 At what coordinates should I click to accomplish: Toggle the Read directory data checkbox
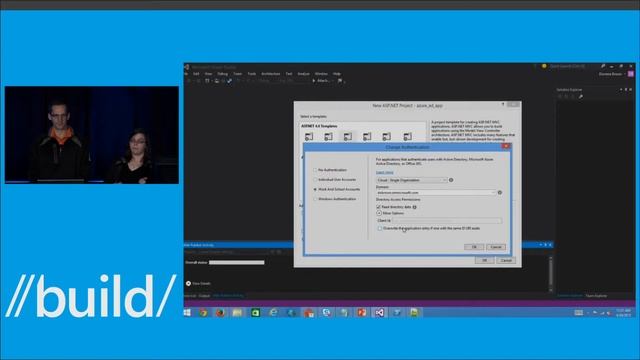coord(378,207)
